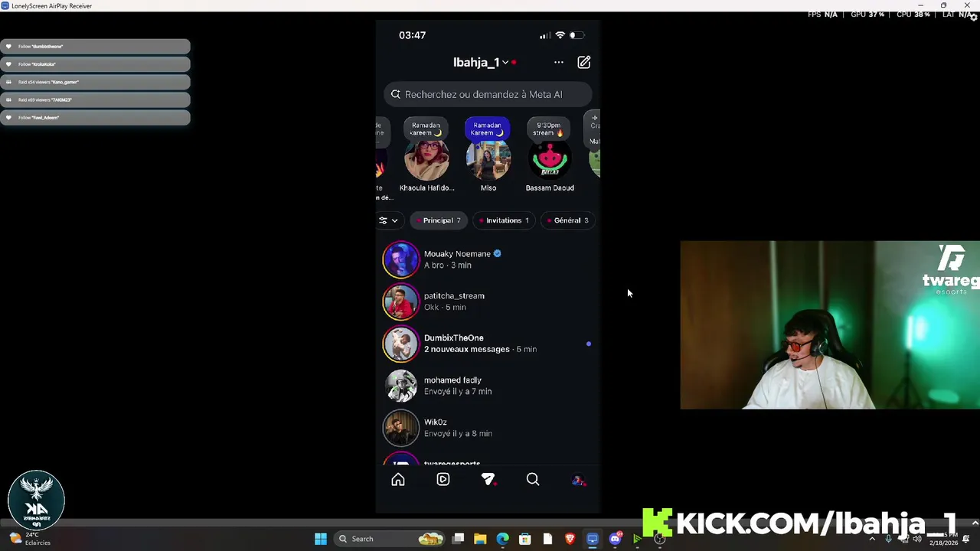Open the three-dots options menu beside lbahja_1
This screenshot has height=551, width=980.
click(558, 63)
